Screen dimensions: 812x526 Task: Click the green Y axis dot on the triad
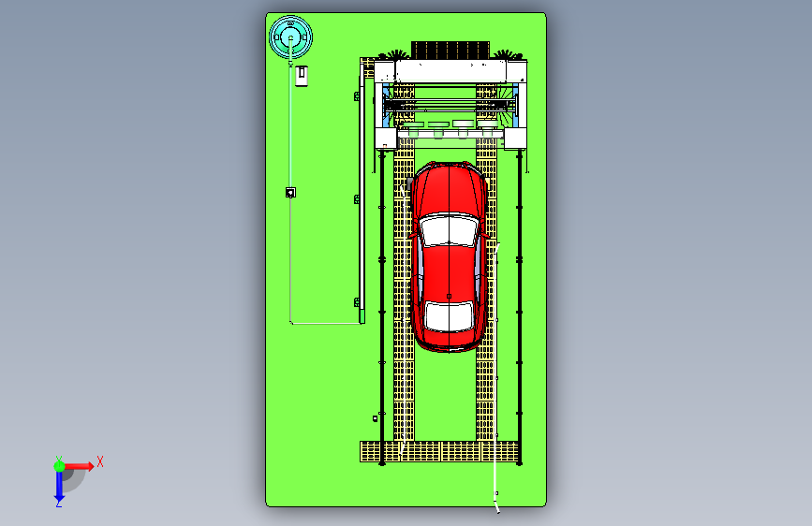pos(59,466)
